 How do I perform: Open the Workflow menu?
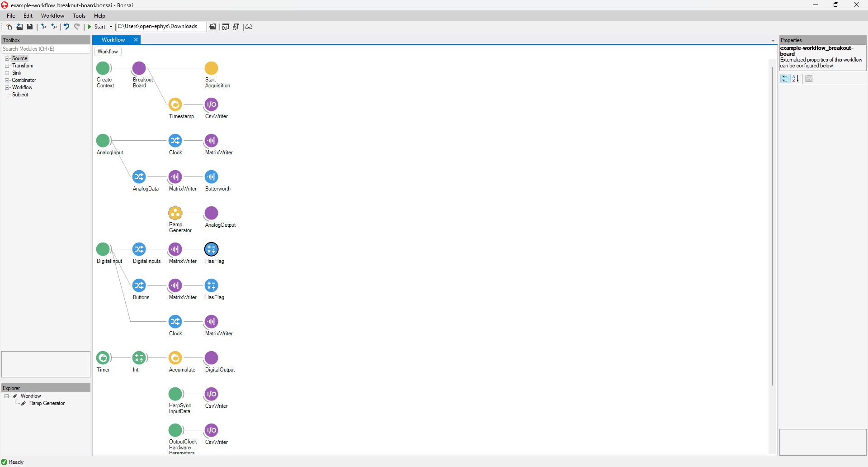[52, 15]
